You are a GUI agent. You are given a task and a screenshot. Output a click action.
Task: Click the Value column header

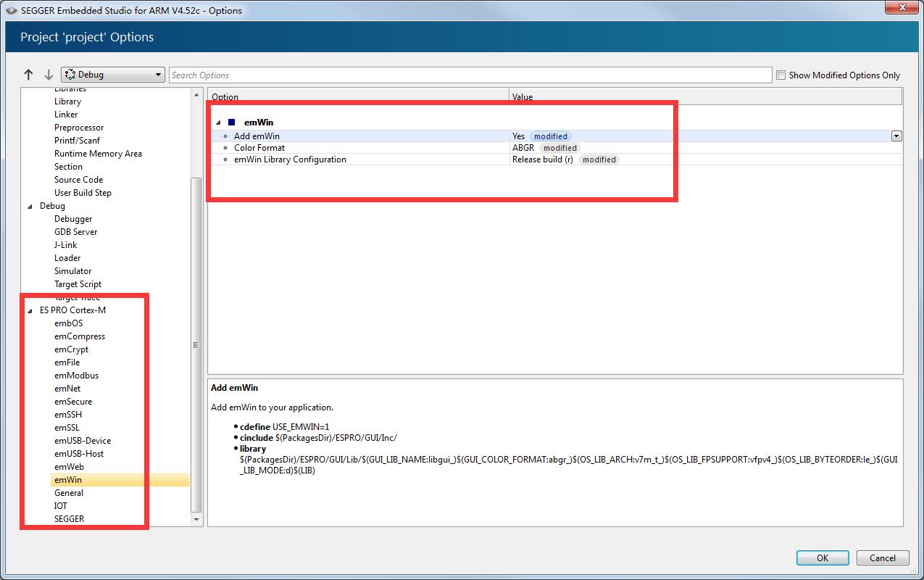pos(706,96)
